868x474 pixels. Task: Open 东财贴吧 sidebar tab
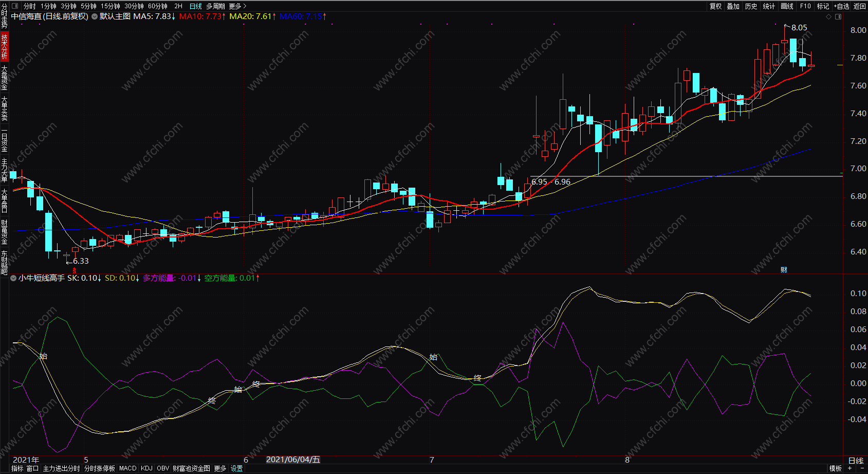[x=4, y=262]
